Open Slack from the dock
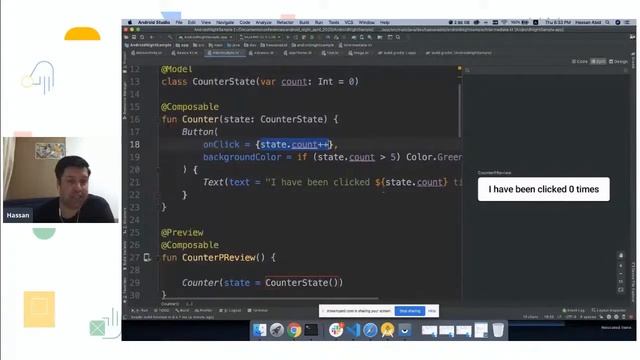The height and width of the screenshot is (360, 640). pos(336,330)
